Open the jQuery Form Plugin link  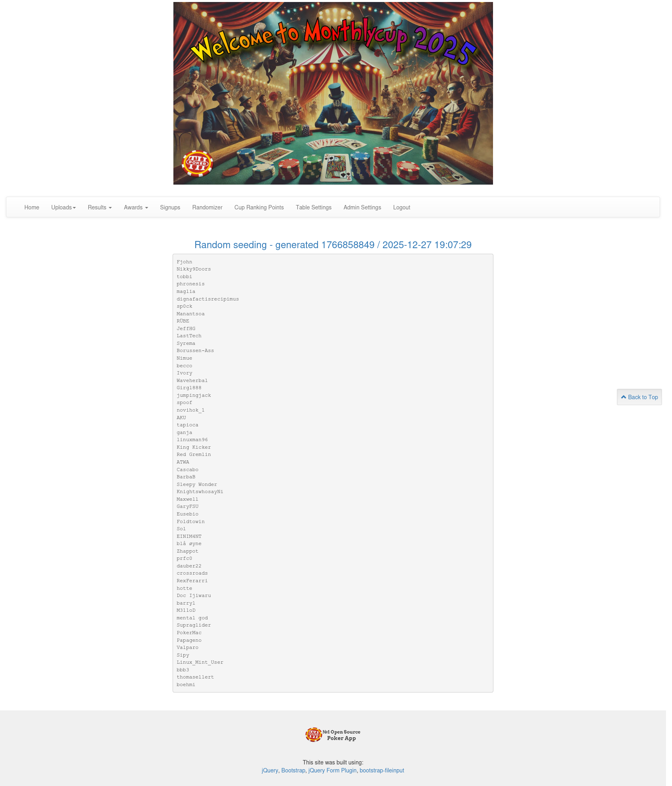[332, 770]
